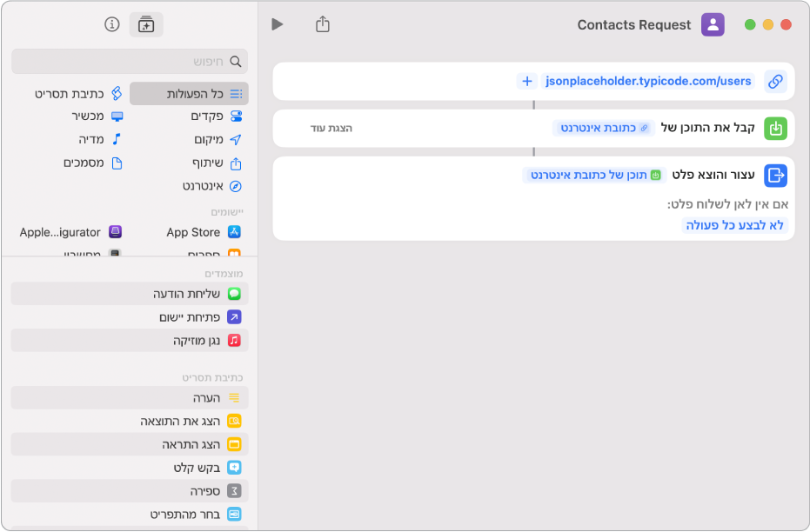Click the Contacts Request purple shortcut icon

click(x=713, y=24)
